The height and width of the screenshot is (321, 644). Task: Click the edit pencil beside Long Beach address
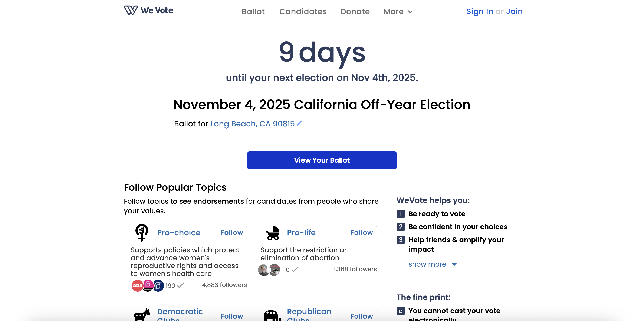click(299, 123)
